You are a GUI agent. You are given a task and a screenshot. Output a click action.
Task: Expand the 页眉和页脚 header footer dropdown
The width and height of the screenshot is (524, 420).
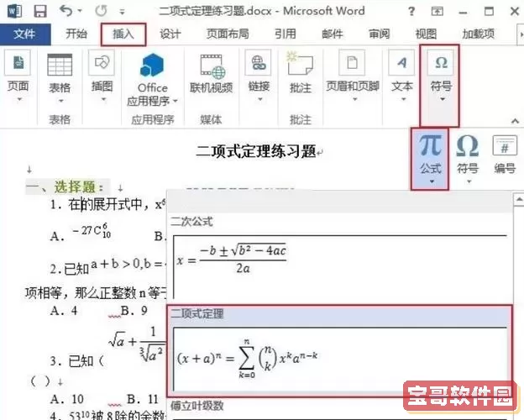353,100
